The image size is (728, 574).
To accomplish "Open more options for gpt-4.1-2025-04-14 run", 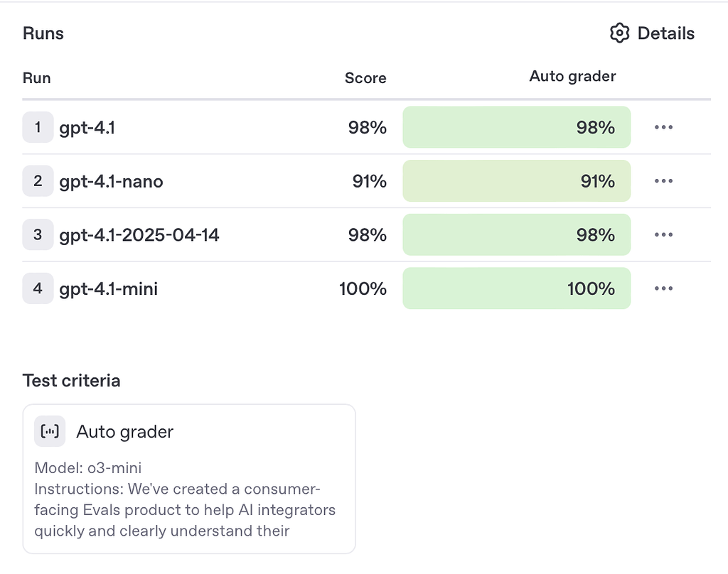I will click(663, 234).
